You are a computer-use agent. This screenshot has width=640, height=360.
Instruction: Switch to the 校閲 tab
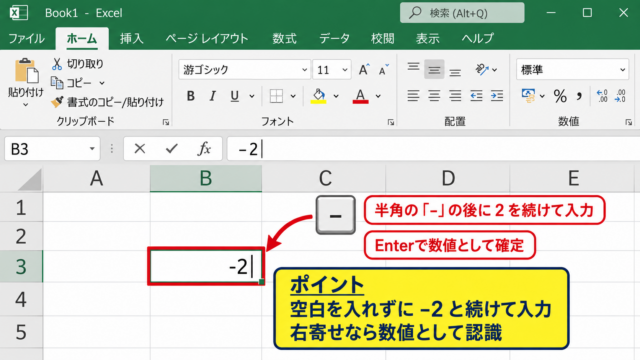[382, 39]
